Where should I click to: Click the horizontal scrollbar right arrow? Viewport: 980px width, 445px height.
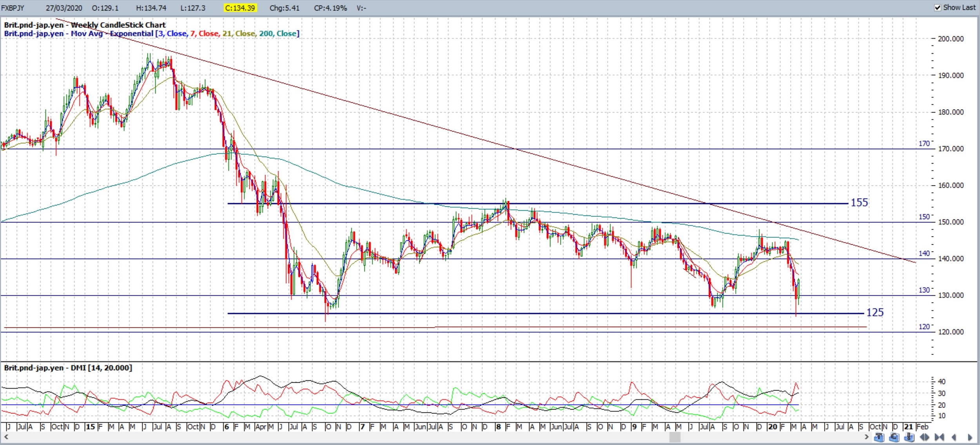pyautogui.click(x=867, y=437)
